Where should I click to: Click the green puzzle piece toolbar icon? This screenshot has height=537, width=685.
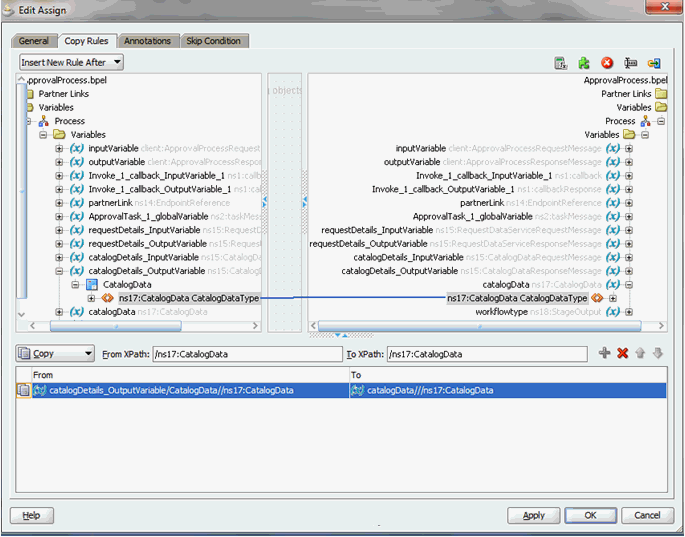pyautogui.click(x=584, y=63)
